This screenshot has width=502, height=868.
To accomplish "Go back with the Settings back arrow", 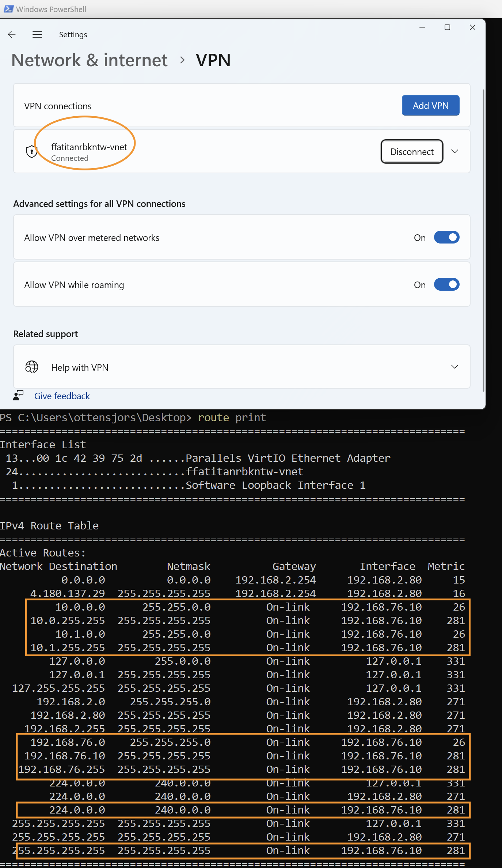I will pos(12,34).
